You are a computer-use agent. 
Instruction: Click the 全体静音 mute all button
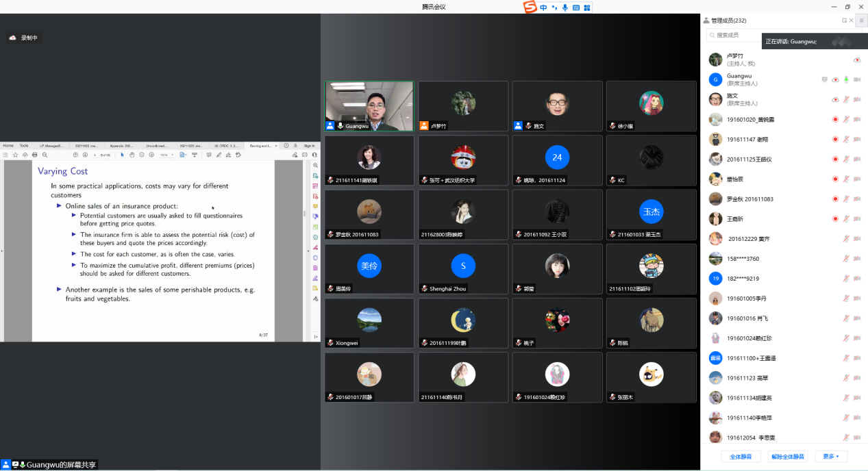point(741,456)
